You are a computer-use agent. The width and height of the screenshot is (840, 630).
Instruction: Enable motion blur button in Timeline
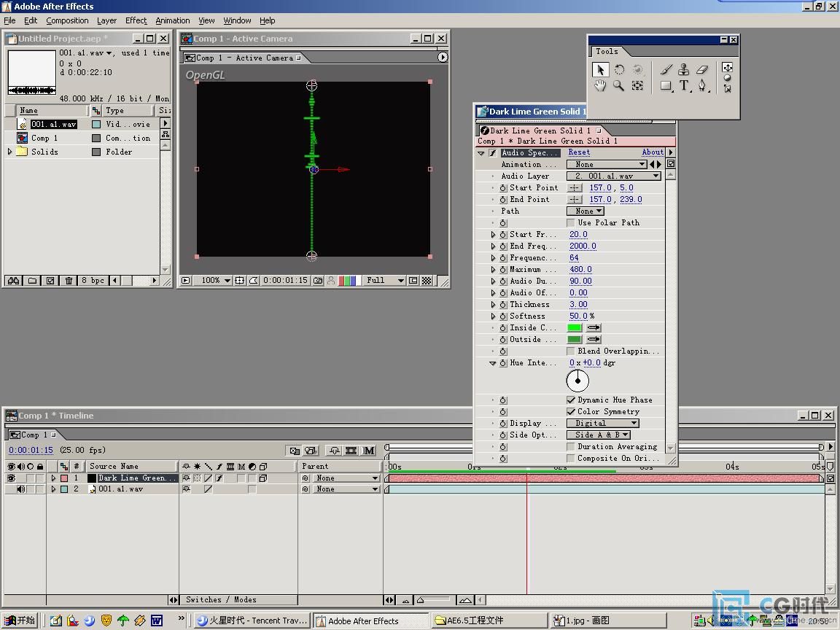(369, 451)
